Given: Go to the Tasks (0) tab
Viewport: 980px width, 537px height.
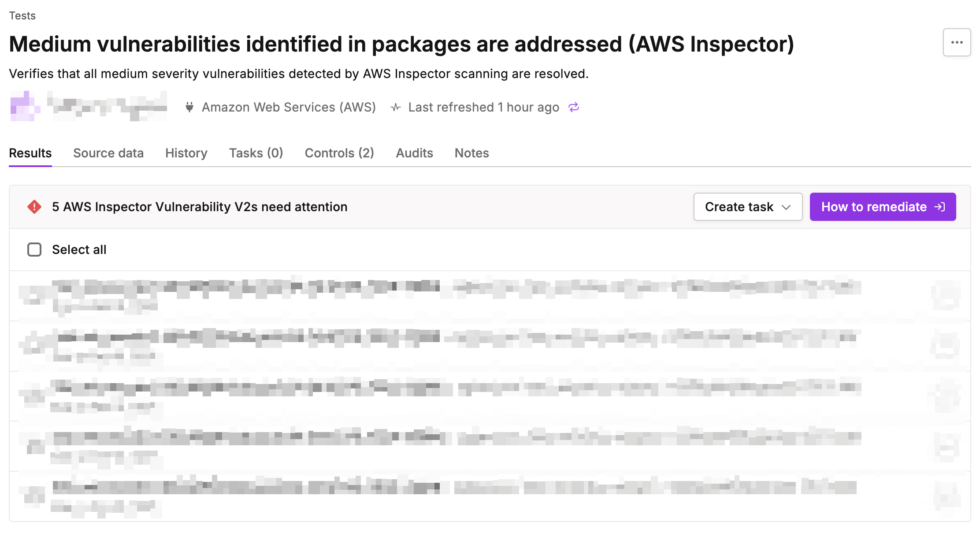Looking at the screenshot, I should coord(256,153).
